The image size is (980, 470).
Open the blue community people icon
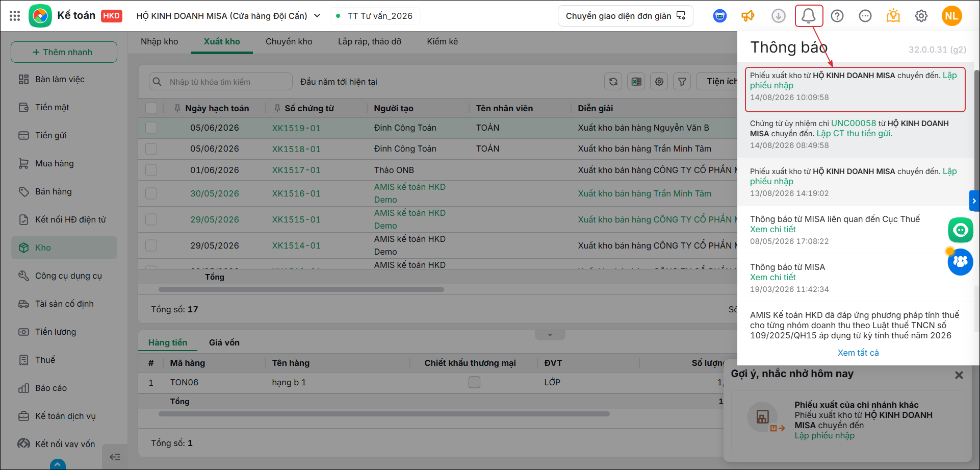point(961,262)
